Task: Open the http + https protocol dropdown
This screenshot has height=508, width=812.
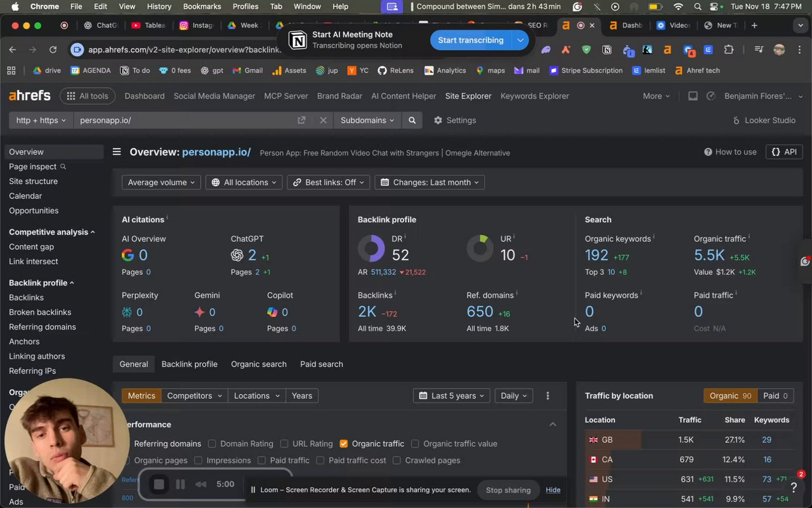Action: click(41, 120)
